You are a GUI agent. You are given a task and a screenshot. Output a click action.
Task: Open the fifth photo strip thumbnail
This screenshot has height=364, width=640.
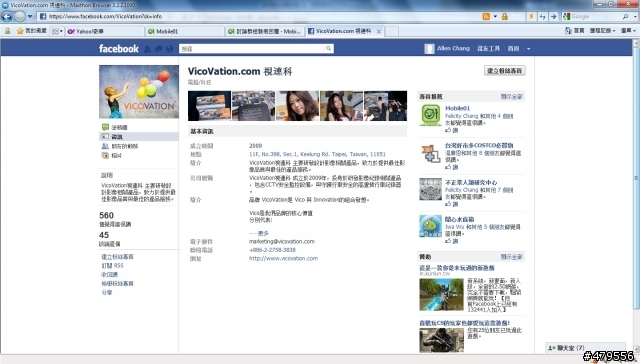coord(385,106)
